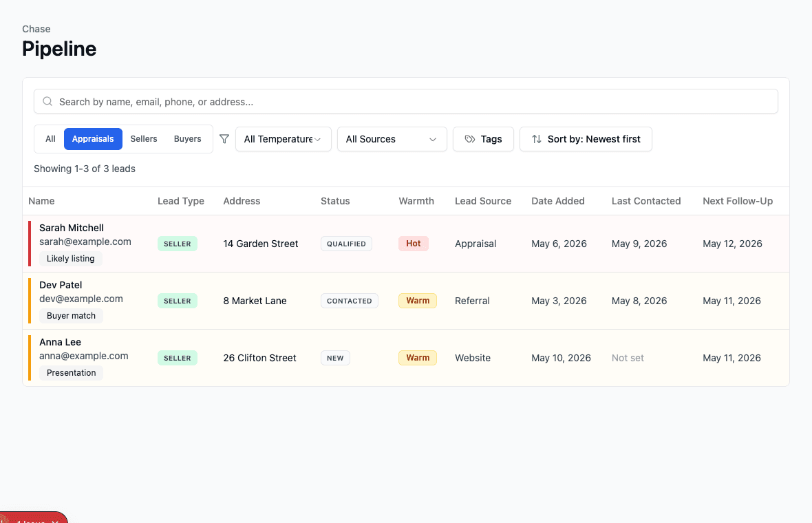Viewport: 812px width, 523px height.
Task: Click the 26 Clifton Street address
Action: [x=259, y=358]
